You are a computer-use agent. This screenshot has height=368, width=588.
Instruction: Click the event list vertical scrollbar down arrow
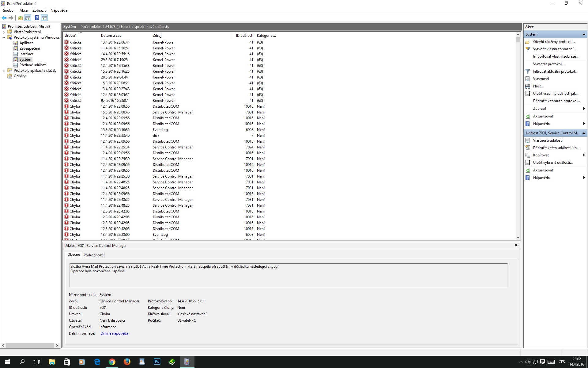pyautogui.click(x=518, y=238)
